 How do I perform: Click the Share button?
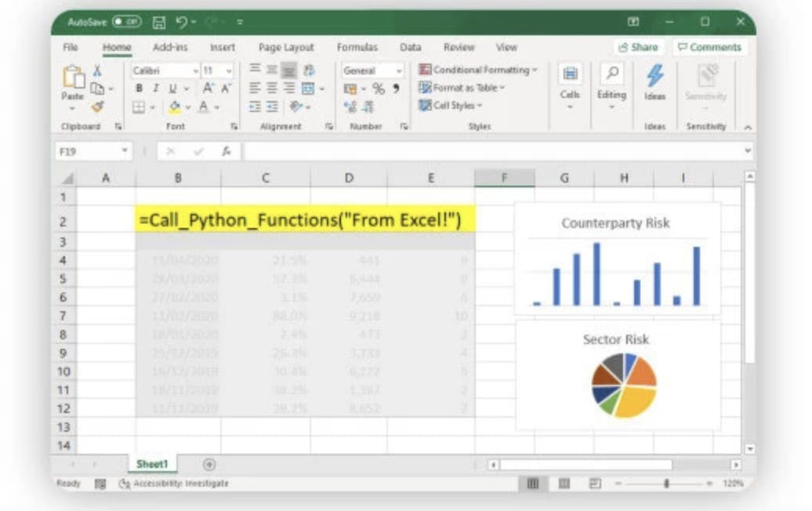639,47
